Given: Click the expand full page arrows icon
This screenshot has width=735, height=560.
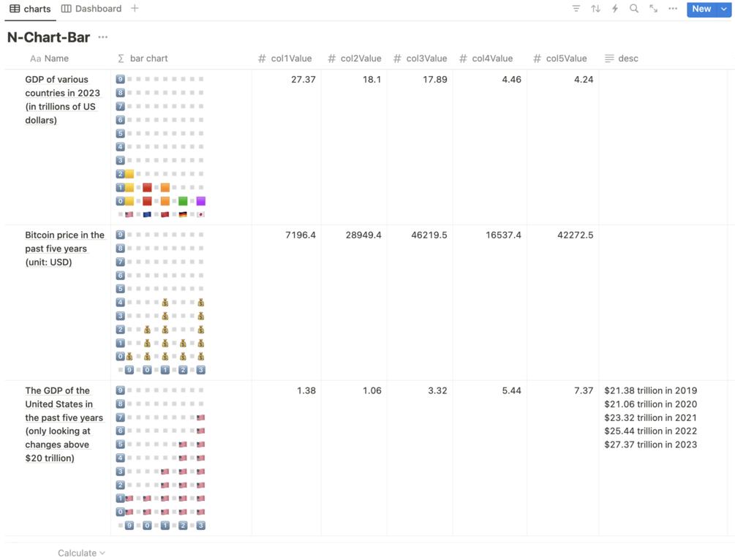Looking at the screenshot, I should [x=653, y=9].
